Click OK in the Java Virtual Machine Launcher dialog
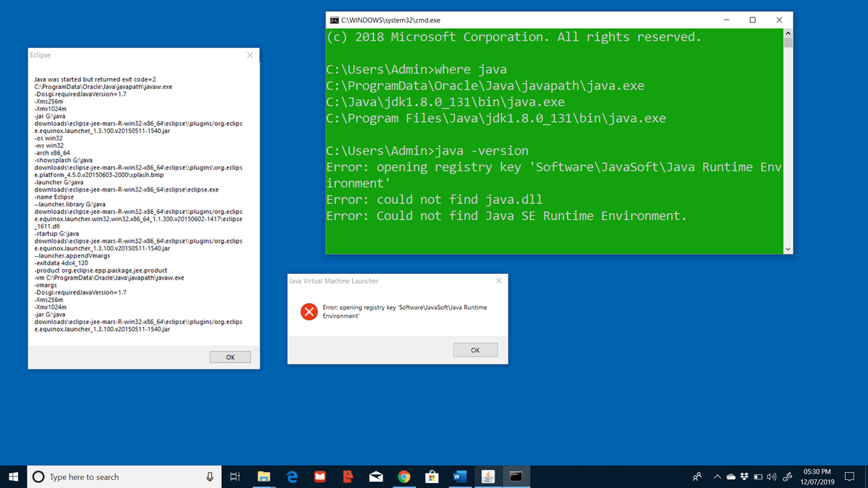868x488 pixels. [475, 350]
